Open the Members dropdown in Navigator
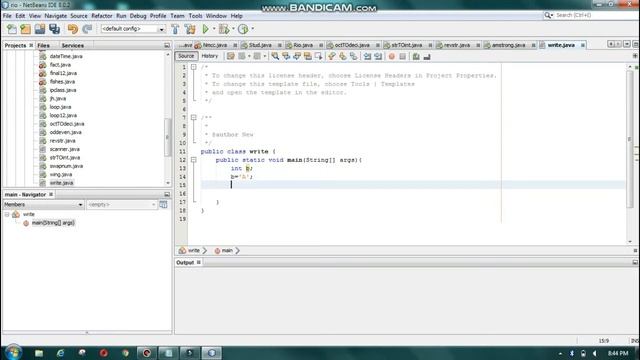Viewport: 640px width, 360px height. [80, 204]
